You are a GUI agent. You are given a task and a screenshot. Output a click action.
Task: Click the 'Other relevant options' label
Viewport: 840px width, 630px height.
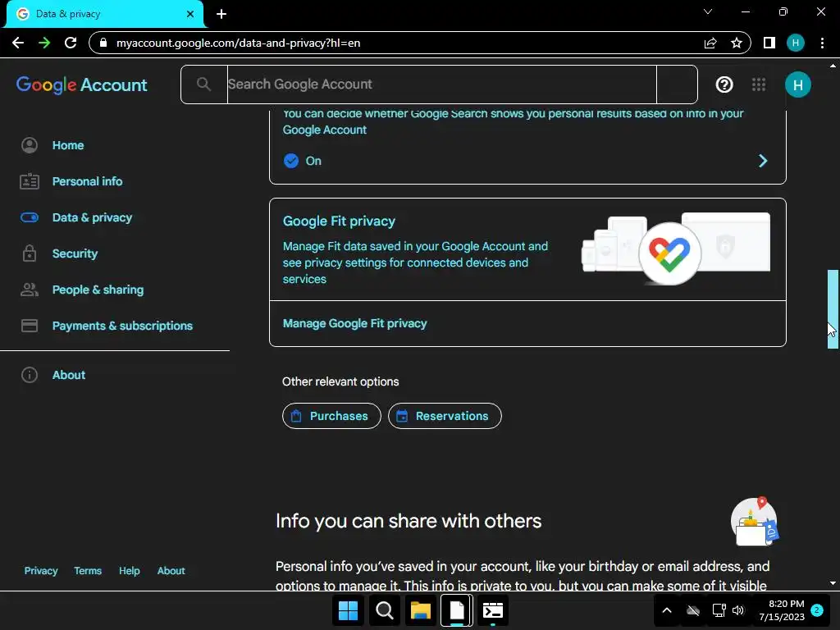click(340, 381)
